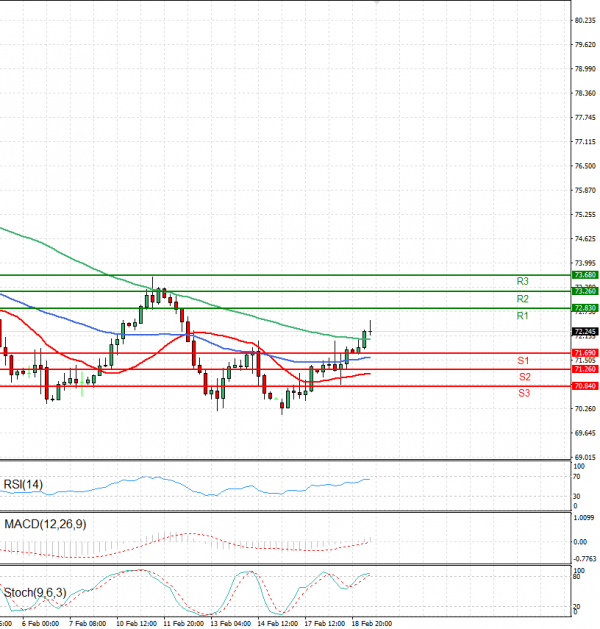Click the 77.115 price axis value
Viewport: 600px width, 629px height.
pyautogui.click(x=585, y=142)
